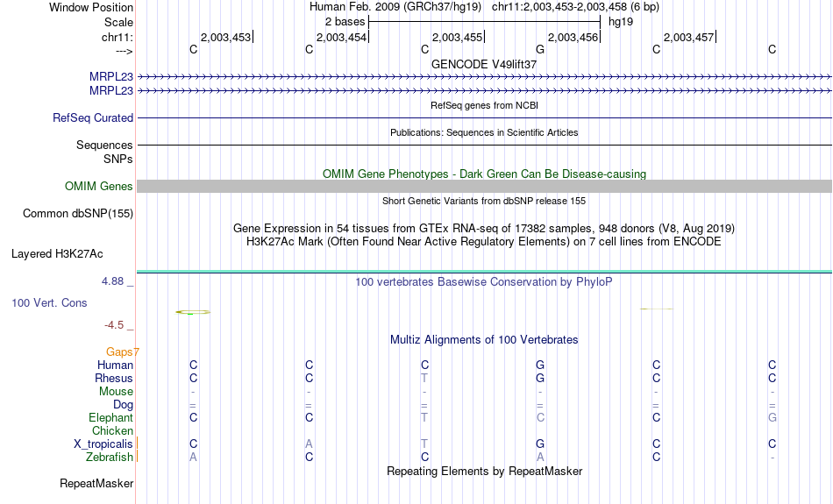Click the 100 Vert. Cons label
This screenshot has height=504, width=833.
pos(49,302)
